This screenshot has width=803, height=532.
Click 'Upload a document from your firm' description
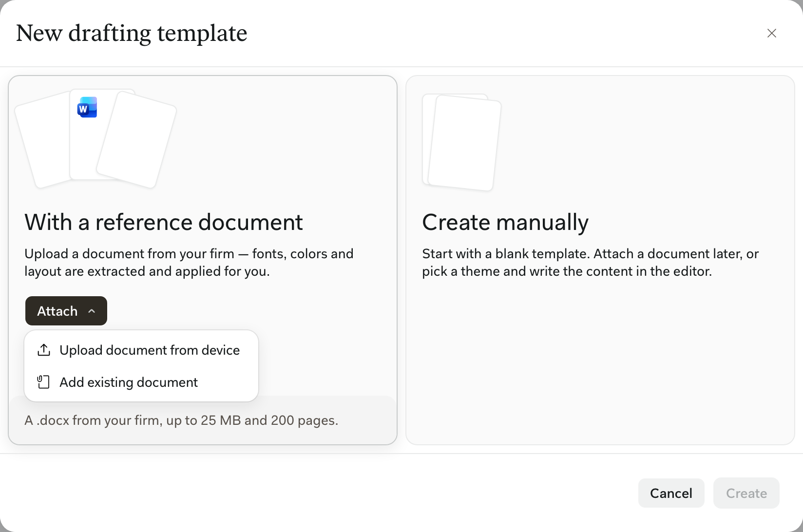click(x=189, y=262)
